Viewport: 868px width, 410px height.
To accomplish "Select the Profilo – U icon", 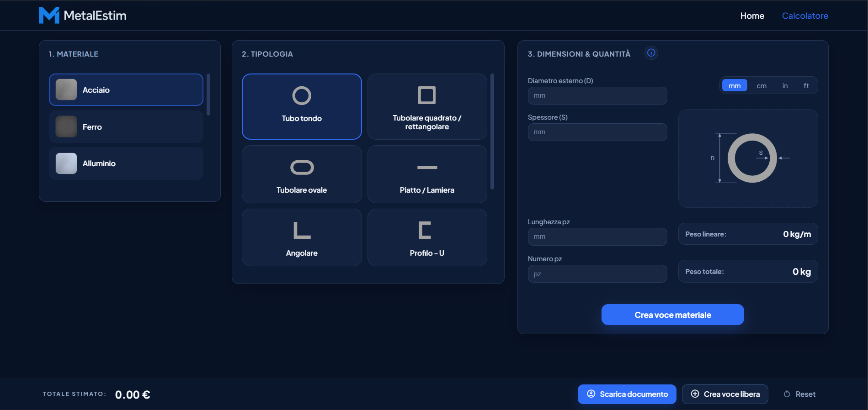I will coord(425,230).
